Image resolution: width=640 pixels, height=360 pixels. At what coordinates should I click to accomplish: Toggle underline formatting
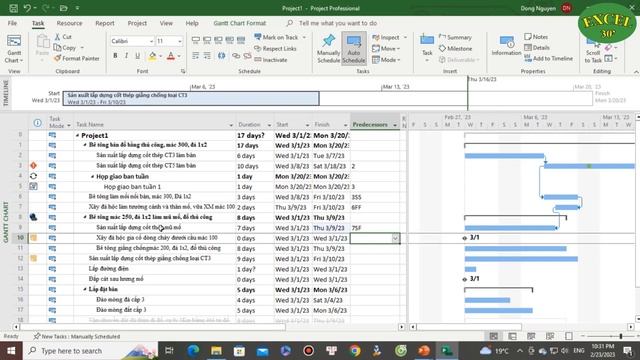[x=138, y=56]
